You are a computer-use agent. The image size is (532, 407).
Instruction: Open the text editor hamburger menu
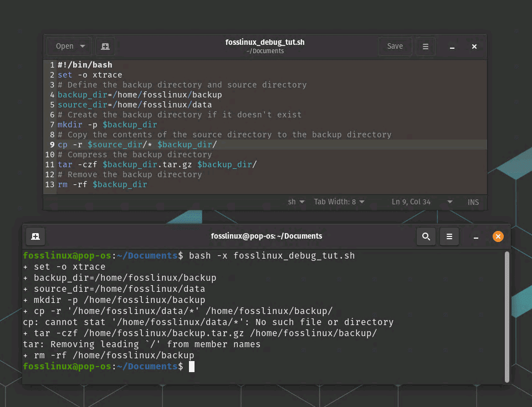[425, 46]
